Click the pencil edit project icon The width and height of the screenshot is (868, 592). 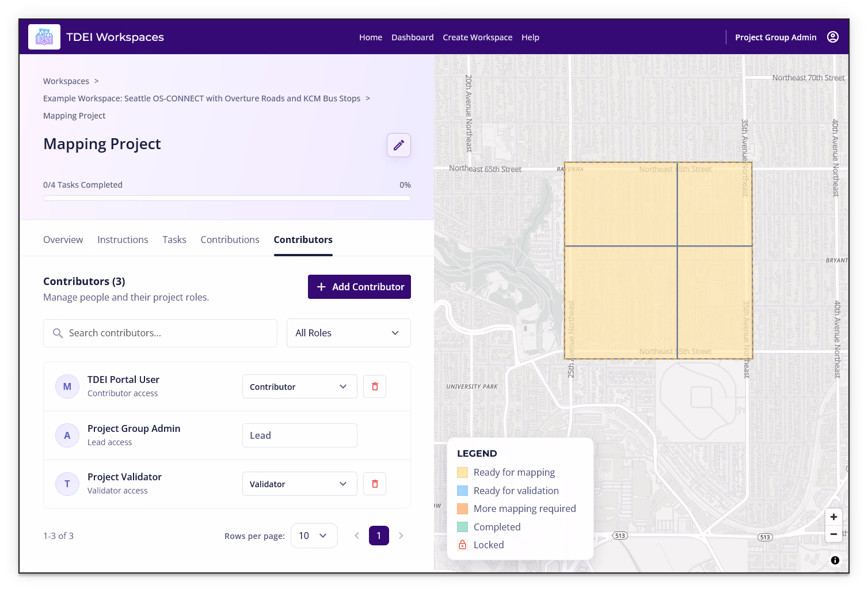(399, 145)
